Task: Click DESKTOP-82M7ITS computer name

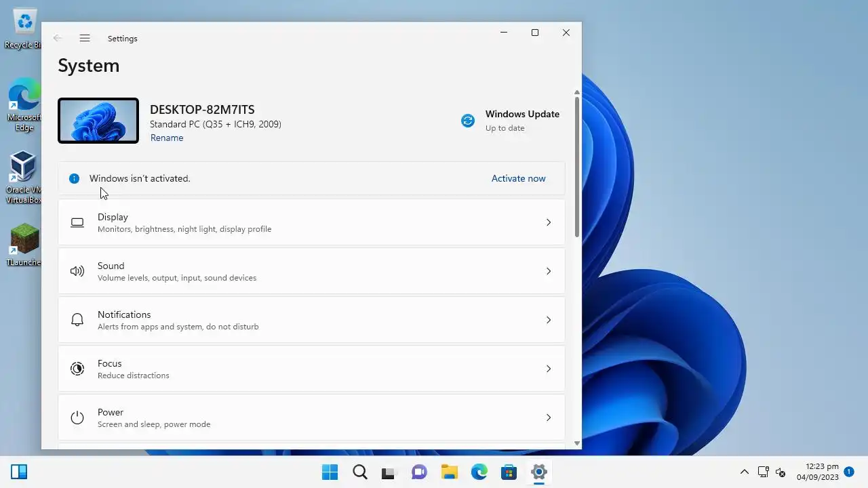Action: click(x=202, y=109)
